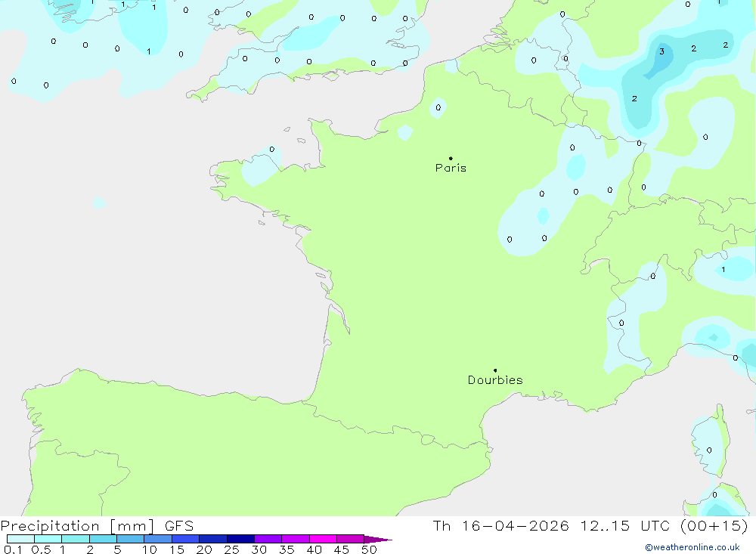Click the "Precipitation [mm]" title text
756x554 pixels.
(x=77, y=526)
